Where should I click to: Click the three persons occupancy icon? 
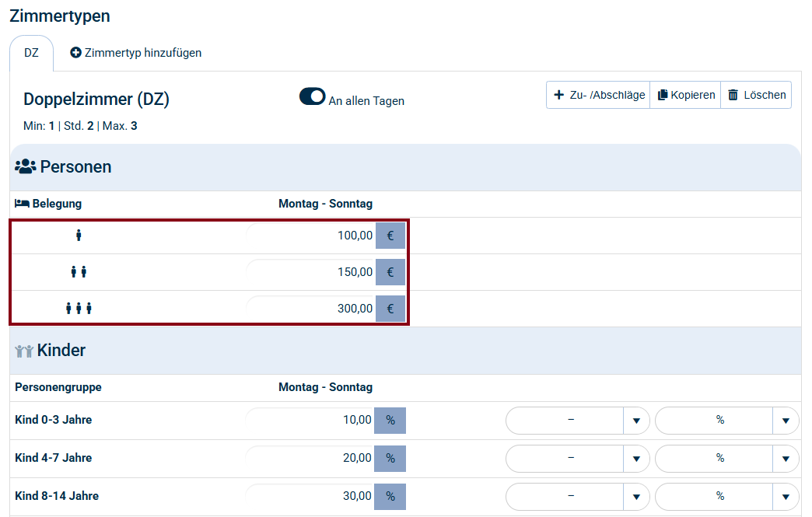point(79,309)
